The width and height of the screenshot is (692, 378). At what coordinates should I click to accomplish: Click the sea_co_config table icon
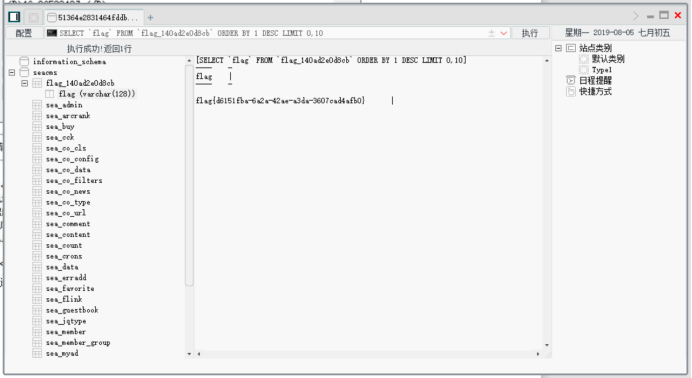pyautogui.click(x=37, y=159)
